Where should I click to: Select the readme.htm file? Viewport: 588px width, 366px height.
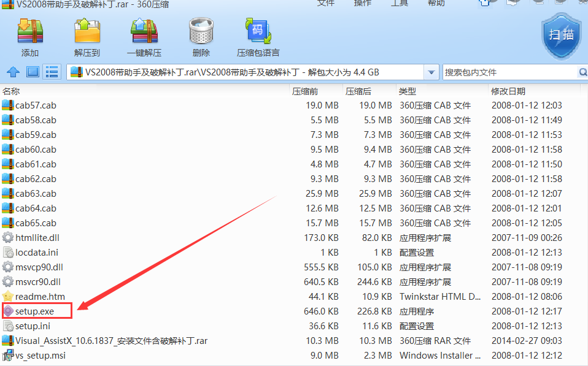[x=39, y=297]
